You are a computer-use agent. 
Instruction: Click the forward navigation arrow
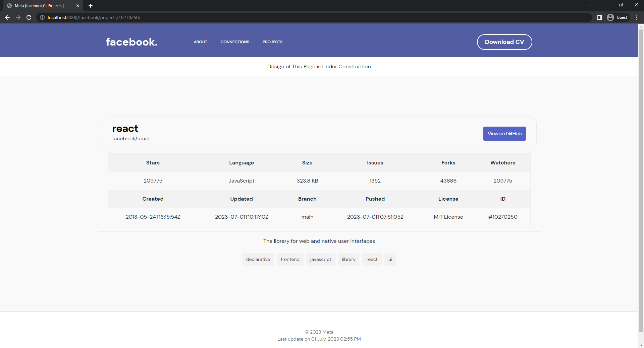point(18,17)
